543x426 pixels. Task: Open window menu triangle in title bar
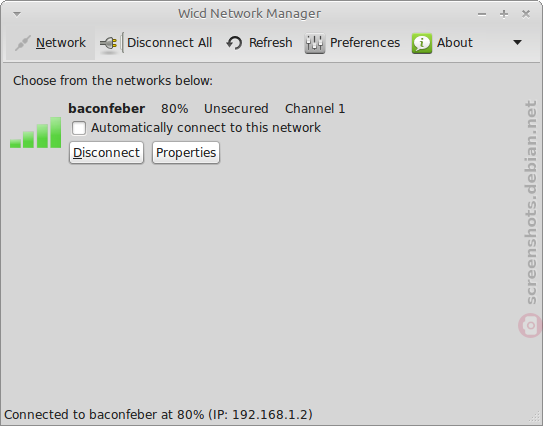coord(17,14)
